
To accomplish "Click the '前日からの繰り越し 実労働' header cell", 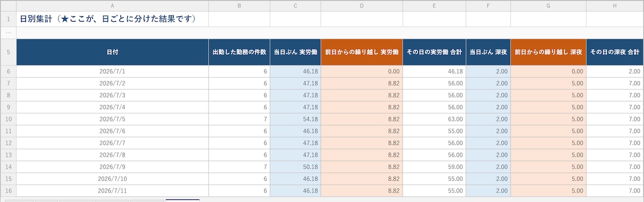I will click(362, 52).
